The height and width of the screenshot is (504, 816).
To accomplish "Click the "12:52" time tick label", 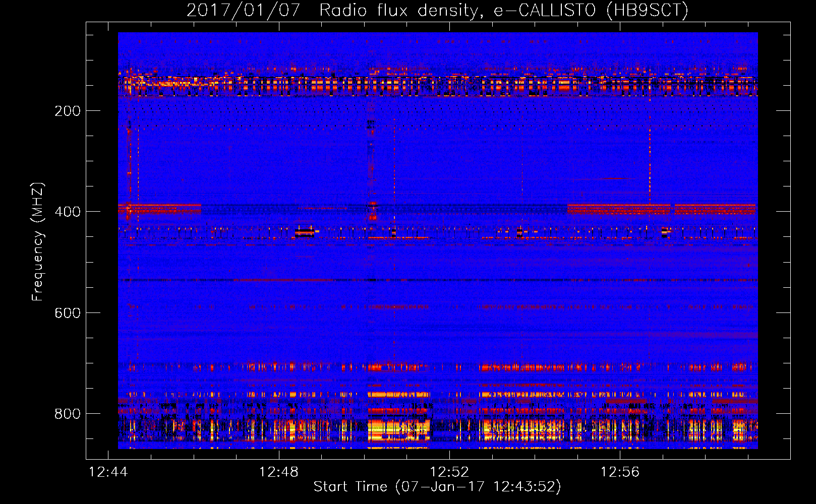I will [x=449, y=472].
